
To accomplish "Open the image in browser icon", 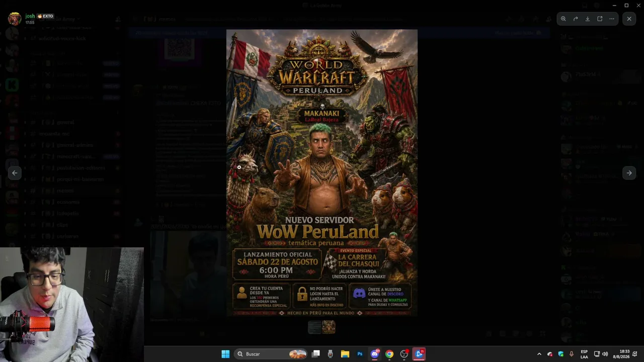I will point(600,19).
